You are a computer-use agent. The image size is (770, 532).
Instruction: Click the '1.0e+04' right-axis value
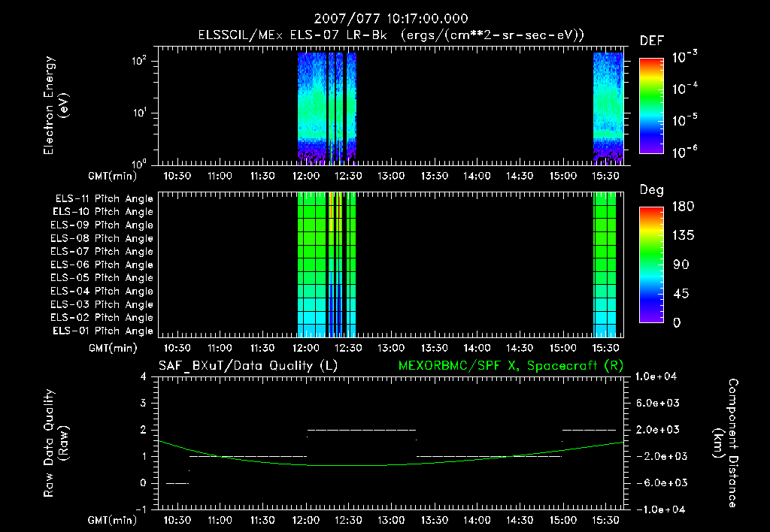tap(656, 376)
